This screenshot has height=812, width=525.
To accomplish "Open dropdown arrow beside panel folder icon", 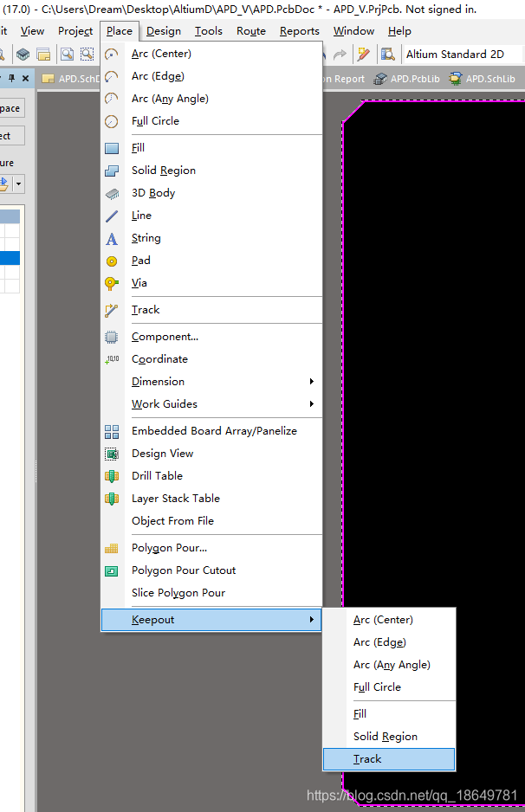I will pos(19,184).
